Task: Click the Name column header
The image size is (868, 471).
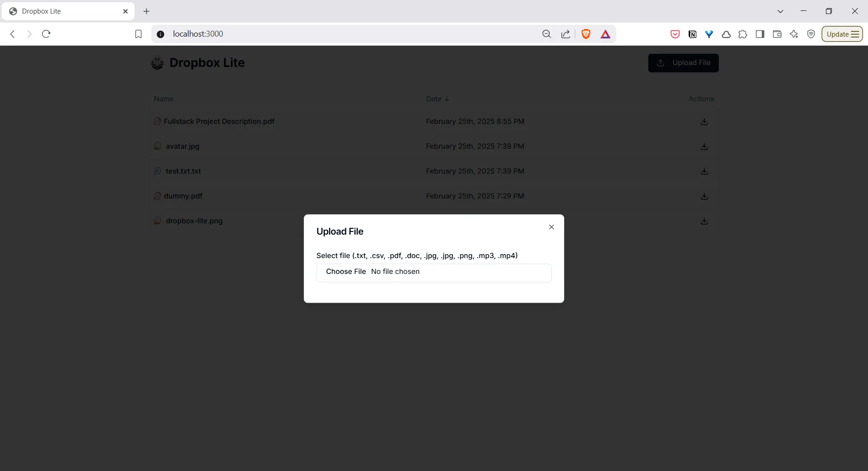Action: coord(164,99)
